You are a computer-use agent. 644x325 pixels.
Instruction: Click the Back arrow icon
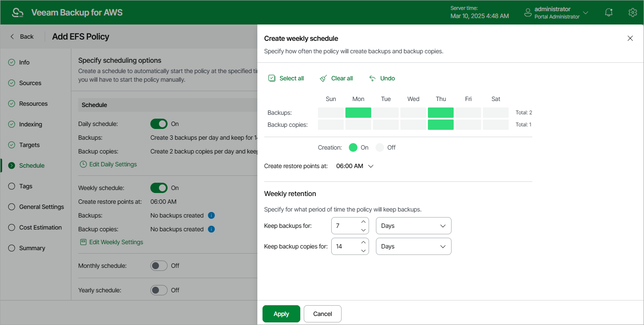point(12,37)
